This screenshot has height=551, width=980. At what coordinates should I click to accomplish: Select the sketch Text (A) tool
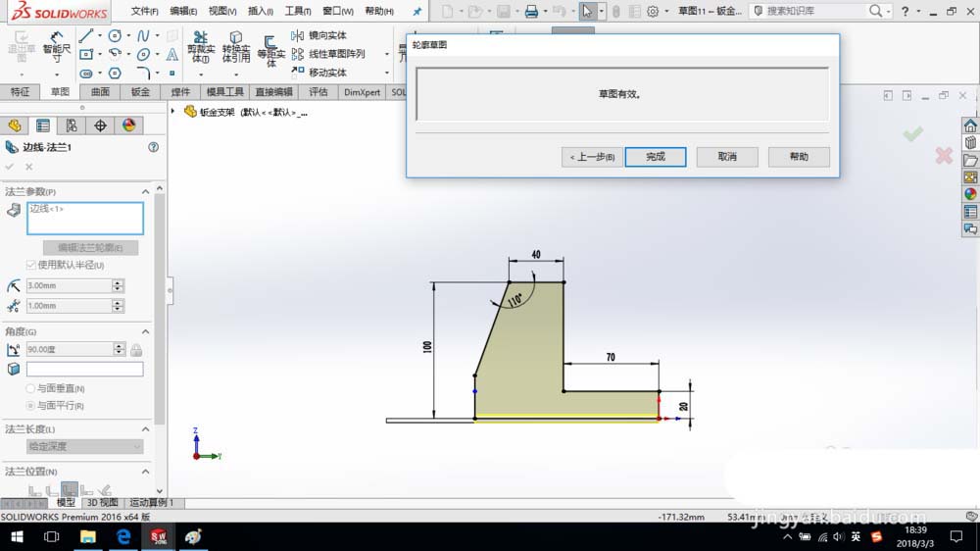[171, 54]
